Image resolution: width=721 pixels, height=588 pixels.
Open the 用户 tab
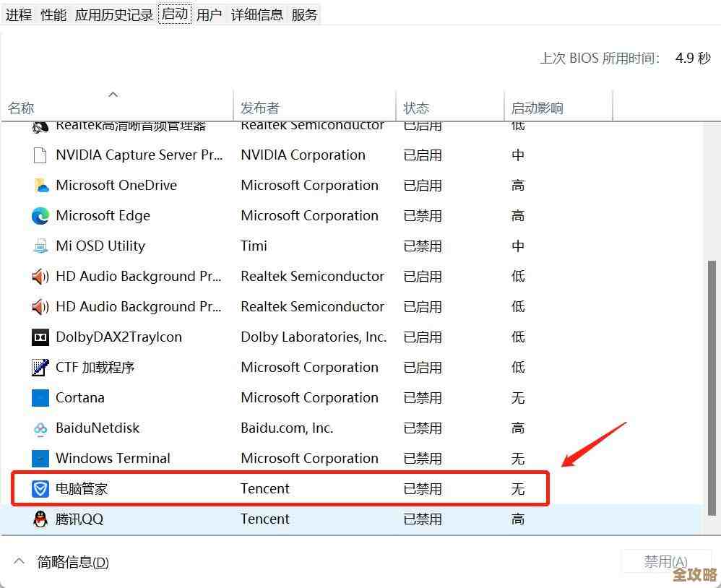click(x=209, y=14)
